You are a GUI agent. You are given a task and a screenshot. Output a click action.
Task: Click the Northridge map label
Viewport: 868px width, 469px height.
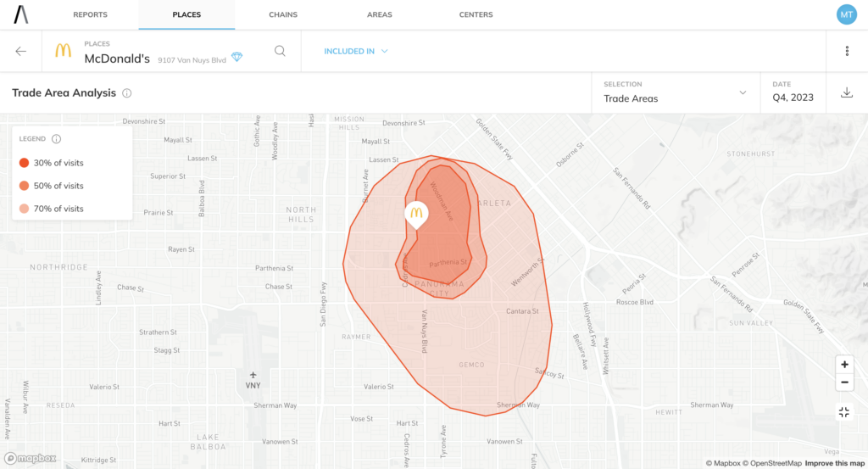pyautogui.click(x=58, y=267)
